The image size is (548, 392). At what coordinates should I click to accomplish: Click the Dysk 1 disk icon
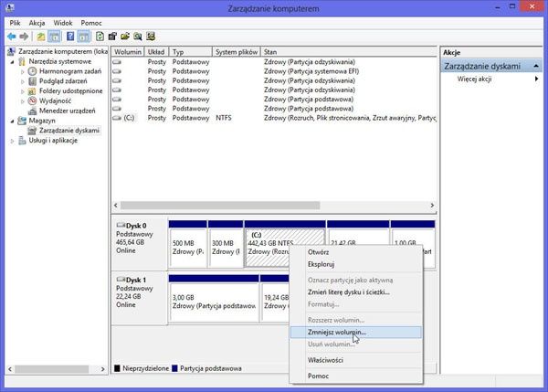pos(121,280)
